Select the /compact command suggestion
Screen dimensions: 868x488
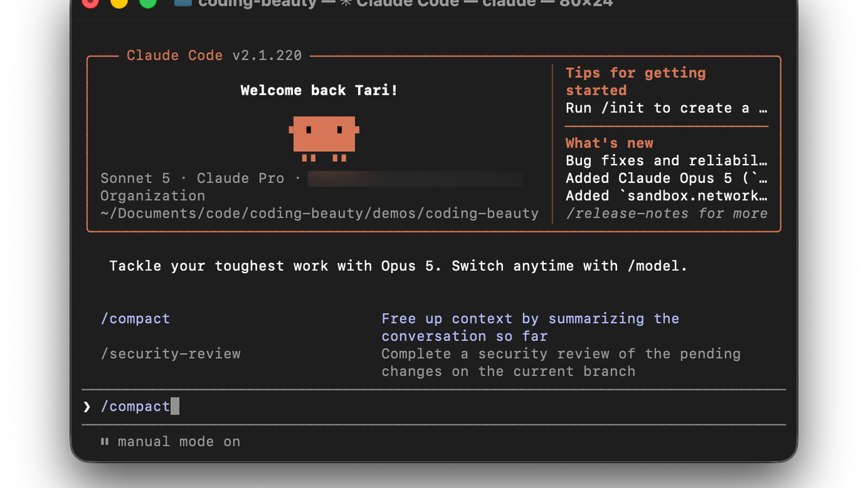click(136, 319)
